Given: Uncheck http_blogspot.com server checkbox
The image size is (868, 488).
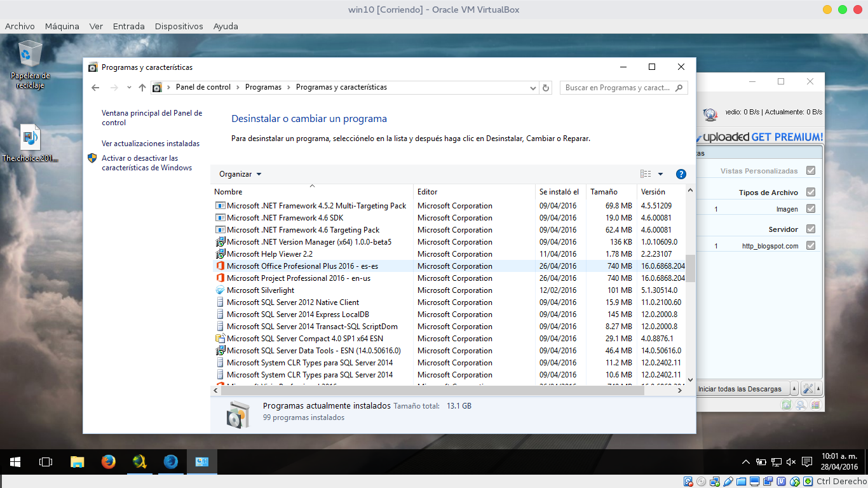Looking at the screenshot, I should [810, 245].
